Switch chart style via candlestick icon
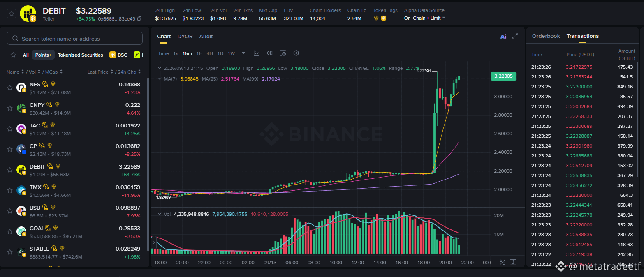This screenshot has width=644, height=277. click(x=270, y=53)
